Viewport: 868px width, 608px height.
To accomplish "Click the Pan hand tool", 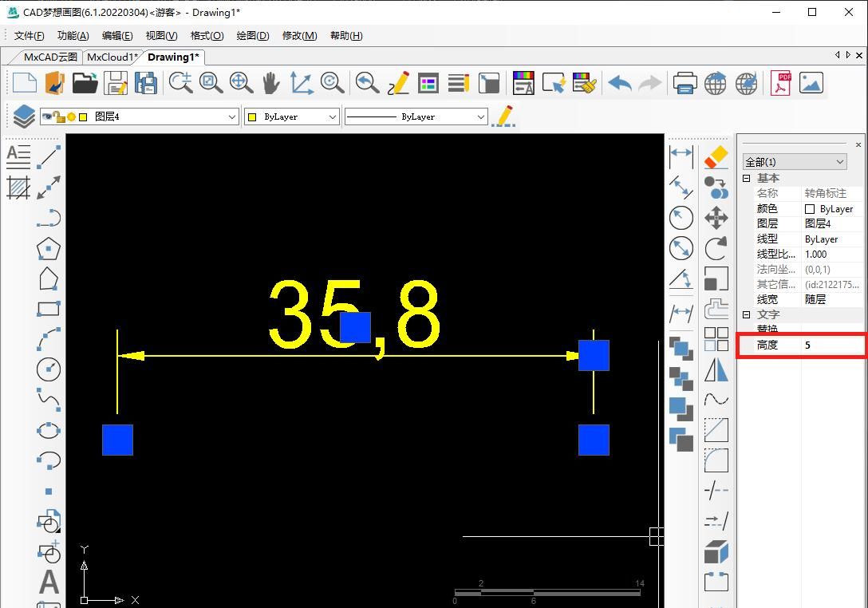I will [271, 83].
